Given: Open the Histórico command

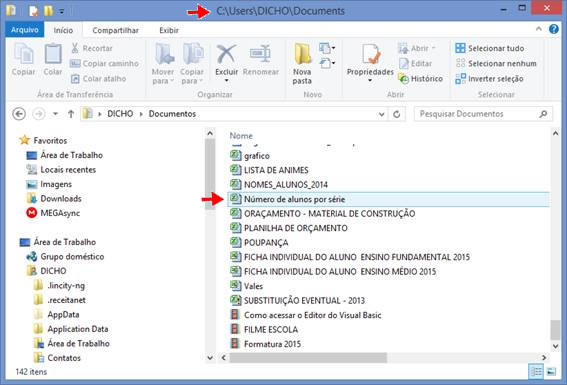Looking at the screenshot, I should tap(420, 78).
